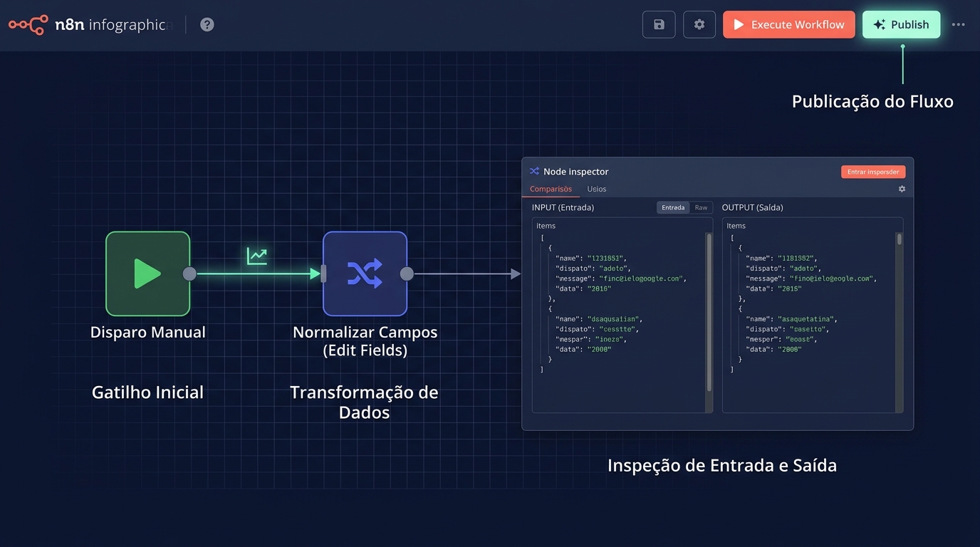Click the Publish button
Image resolution: width=980 pixels, height=547 pixels.
901,24
